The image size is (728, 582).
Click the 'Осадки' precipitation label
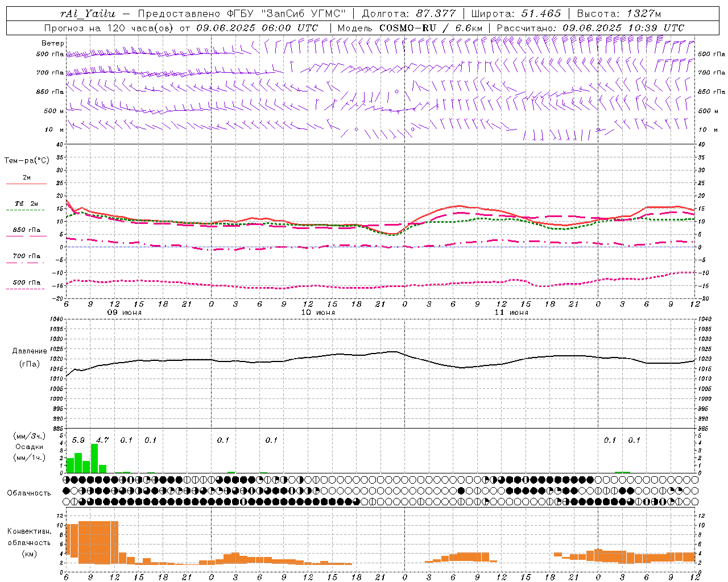click(x=29, y=447)
